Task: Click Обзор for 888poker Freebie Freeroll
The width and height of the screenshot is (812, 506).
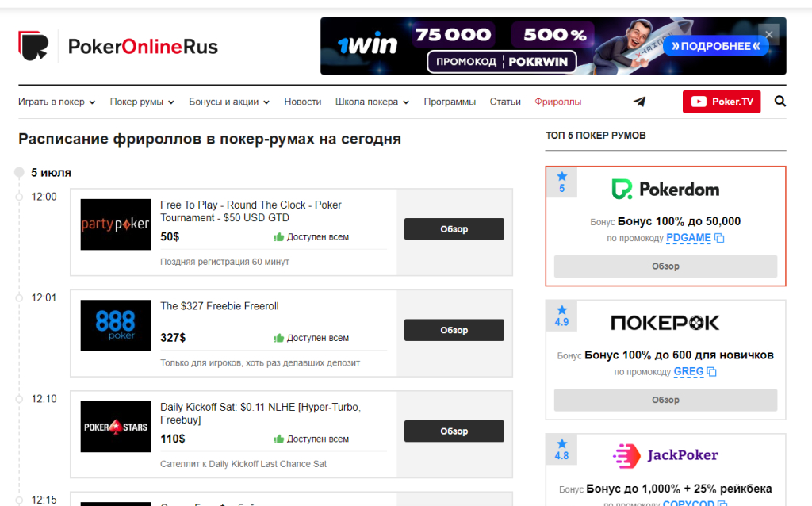Action: (x=454, y=330)
